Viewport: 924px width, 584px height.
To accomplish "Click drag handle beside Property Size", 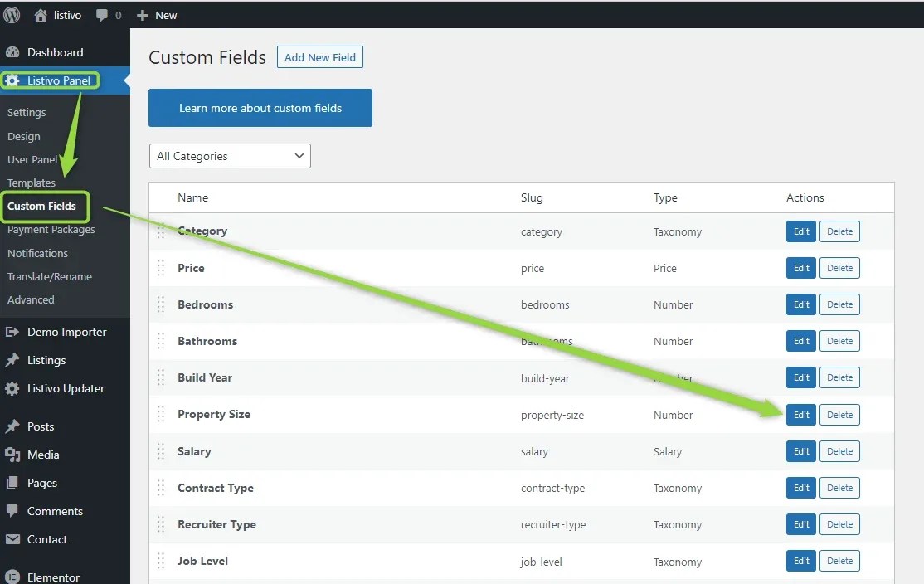I will click(161, 414).
